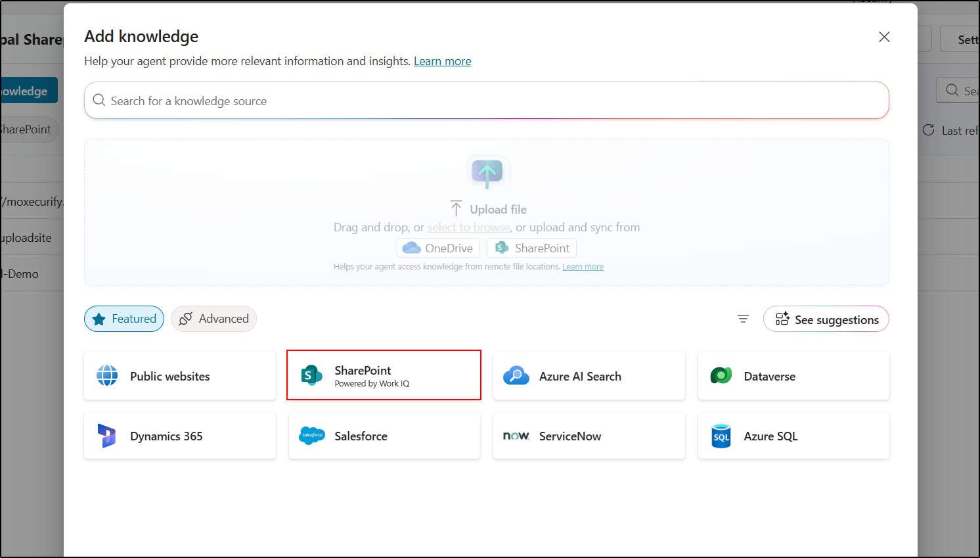This screenshot has height=558, width=980.
Task: Switch to the Advanced tab
Action: point(213,319)
